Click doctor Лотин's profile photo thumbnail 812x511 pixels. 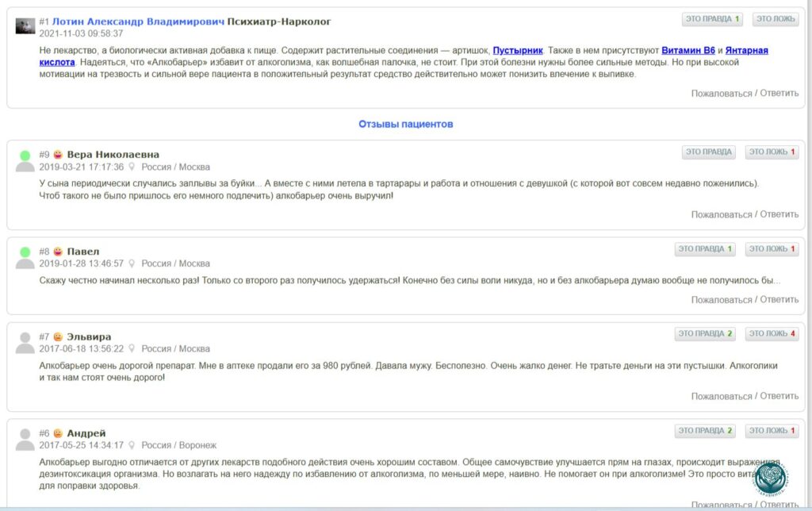tap(25, 26)
